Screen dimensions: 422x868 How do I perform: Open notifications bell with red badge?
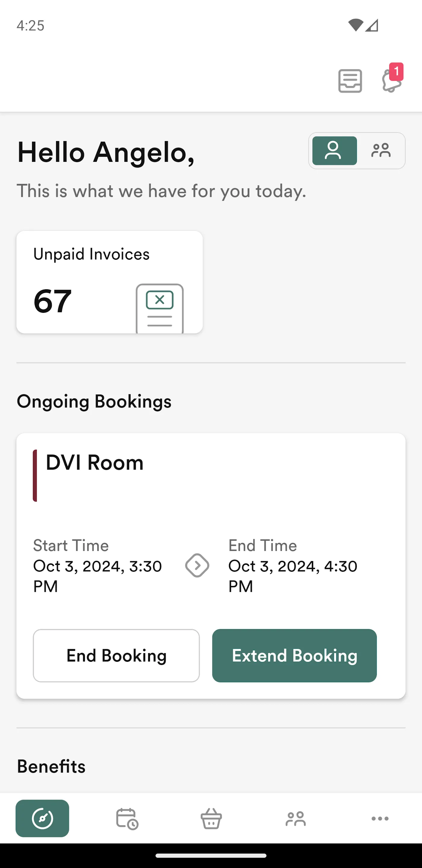pyautogui.click(x=391, y=80)
